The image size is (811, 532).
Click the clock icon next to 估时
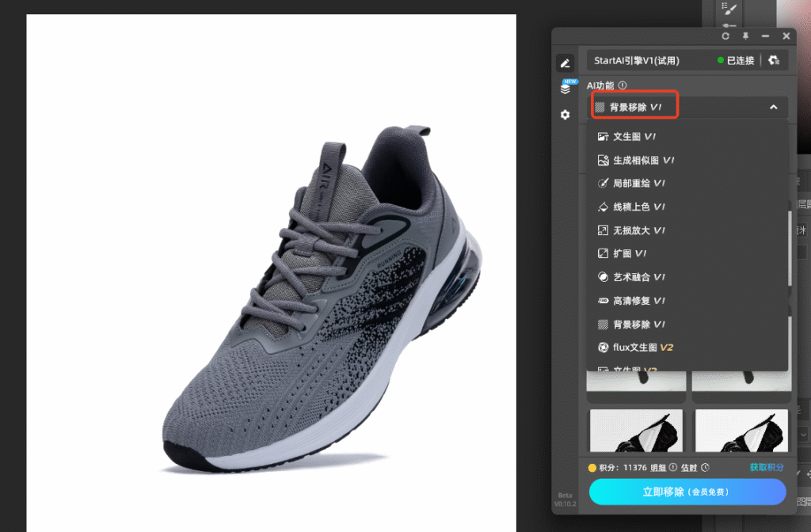point(705,467)
